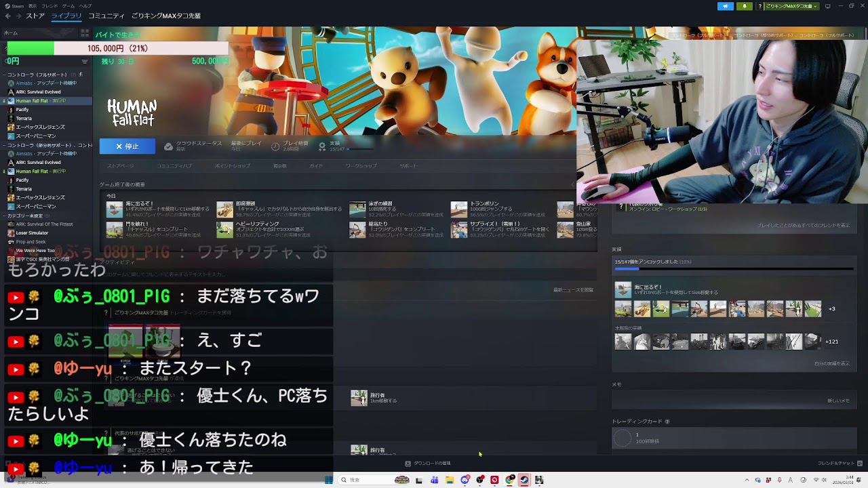The width and height of the screenshot is (868, 488).
Task: Switch to collections grid view icon
Action: click(x=85, y=33)
